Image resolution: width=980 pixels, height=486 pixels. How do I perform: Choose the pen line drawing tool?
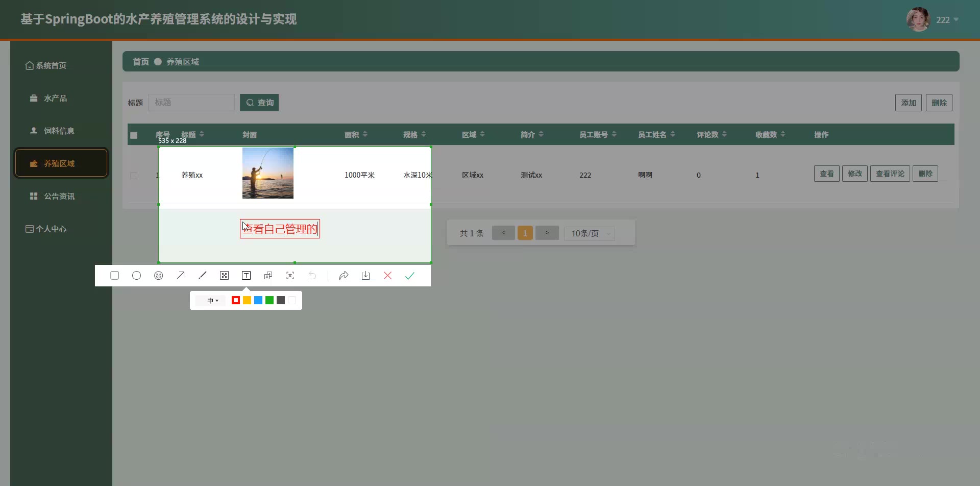click(203, 276)
